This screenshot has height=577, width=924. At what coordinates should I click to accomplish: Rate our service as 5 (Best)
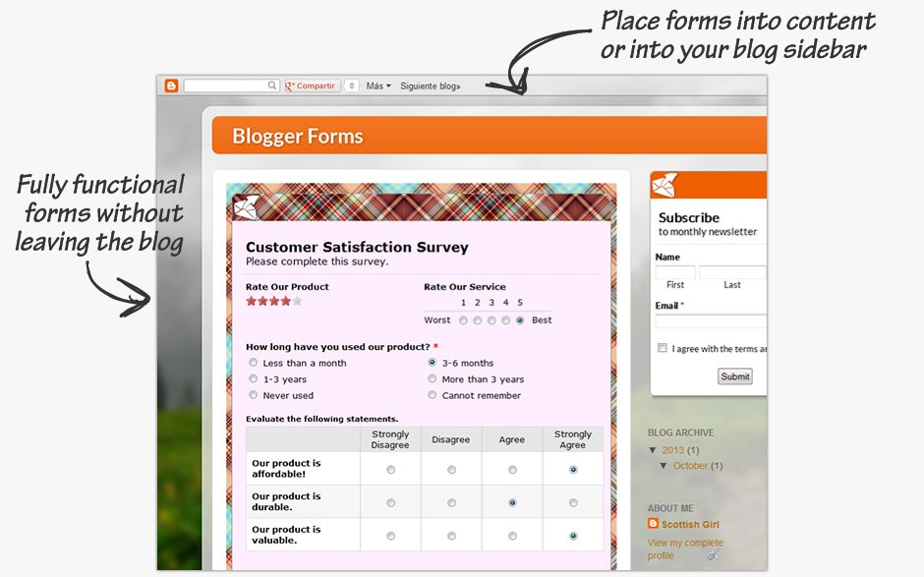(520, 320)
